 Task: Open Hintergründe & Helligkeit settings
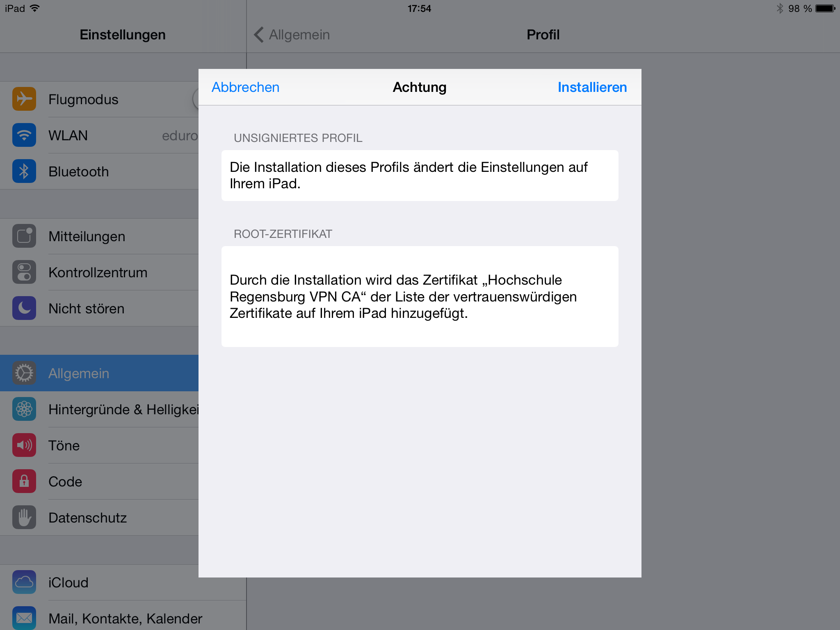99,409
